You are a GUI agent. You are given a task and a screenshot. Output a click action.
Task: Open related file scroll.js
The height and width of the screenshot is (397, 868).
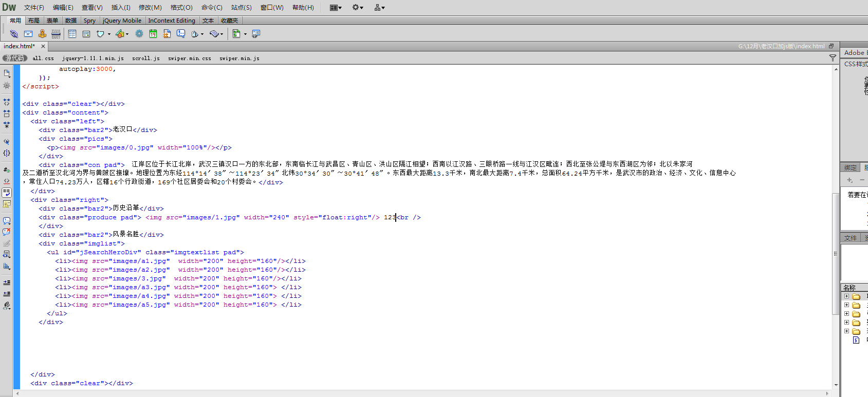pos(145,58)
